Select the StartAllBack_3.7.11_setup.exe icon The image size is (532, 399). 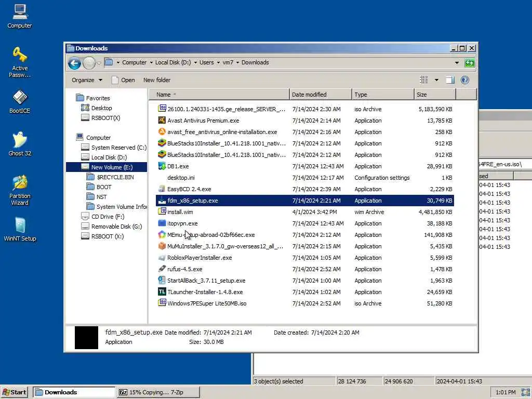point(162,280)
